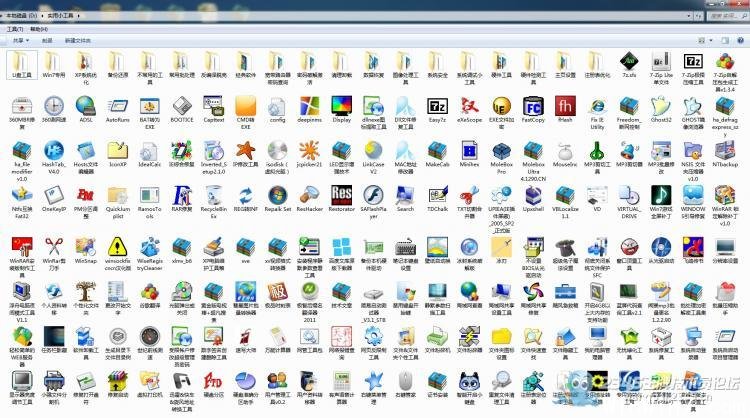Image resolution: width=750 pixels, height=418 pixels.
Task: Select the isodisk CD icon
Action: click(x=277, y=151)
